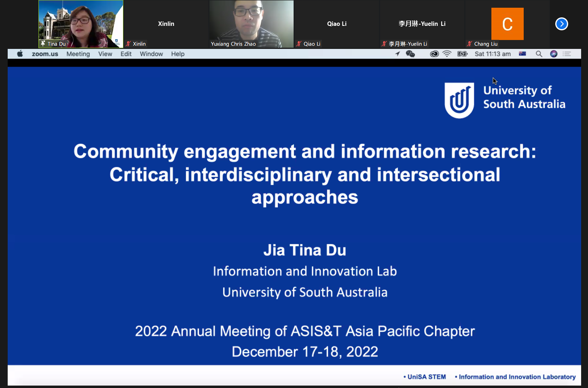Open the Window menu
The width and height of the screenshot is (588, 388).
coord(151,54)
